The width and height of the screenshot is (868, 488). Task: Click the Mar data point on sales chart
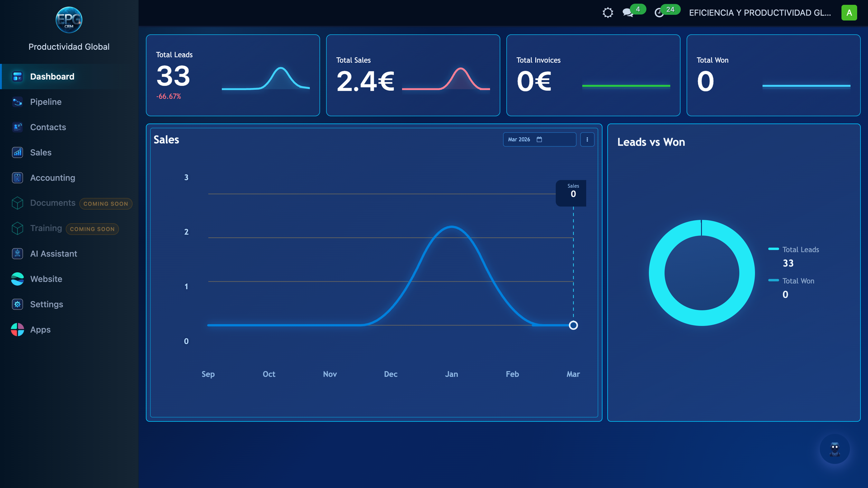(x=573, y=325)
